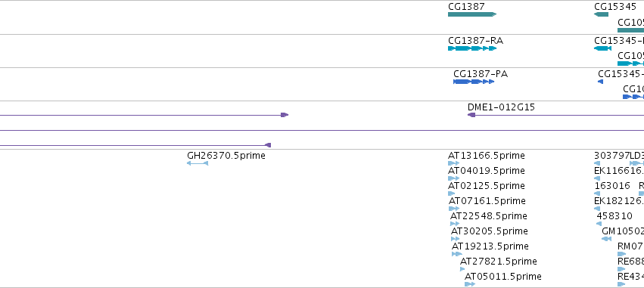The width and height of the screenshot is (644, 288).
Task: Click the GM1050 feature arrow glyph
Action: 606,239
